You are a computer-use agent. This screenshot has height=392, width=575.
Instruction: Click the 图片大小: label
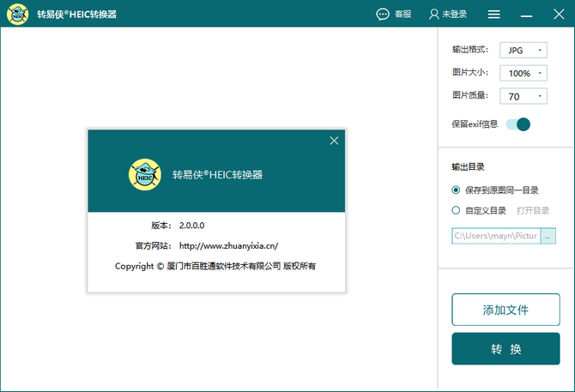[x=470, y=73]
